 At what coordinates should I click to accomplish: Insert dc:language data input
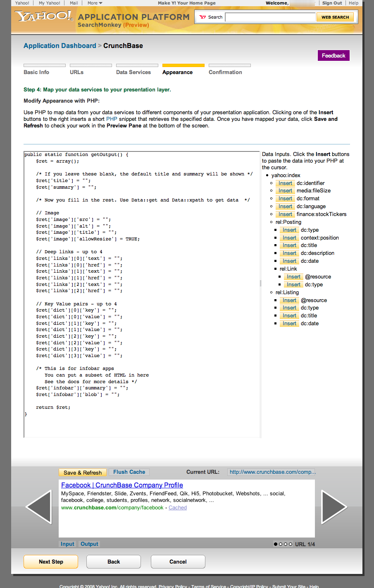285,206
